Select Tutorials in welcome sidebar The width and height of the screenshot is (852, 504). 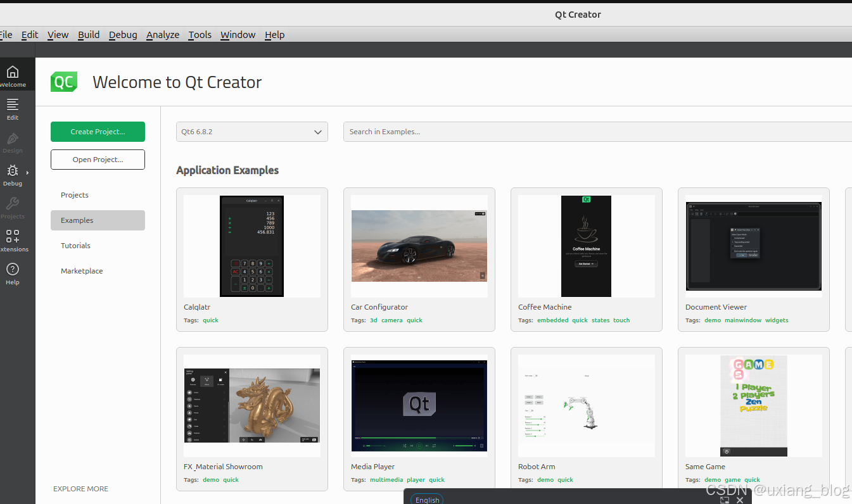coord(98,246)
